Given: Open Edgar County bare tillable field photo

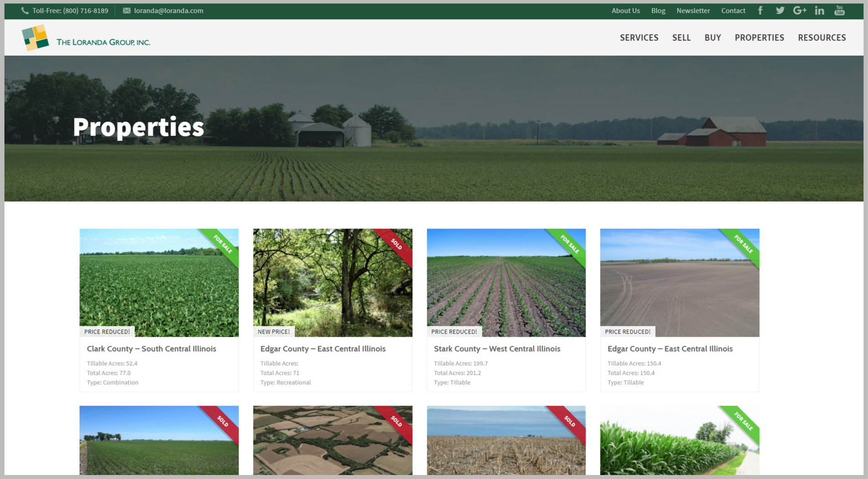Looking at the screenshot, I should [680, 282].
